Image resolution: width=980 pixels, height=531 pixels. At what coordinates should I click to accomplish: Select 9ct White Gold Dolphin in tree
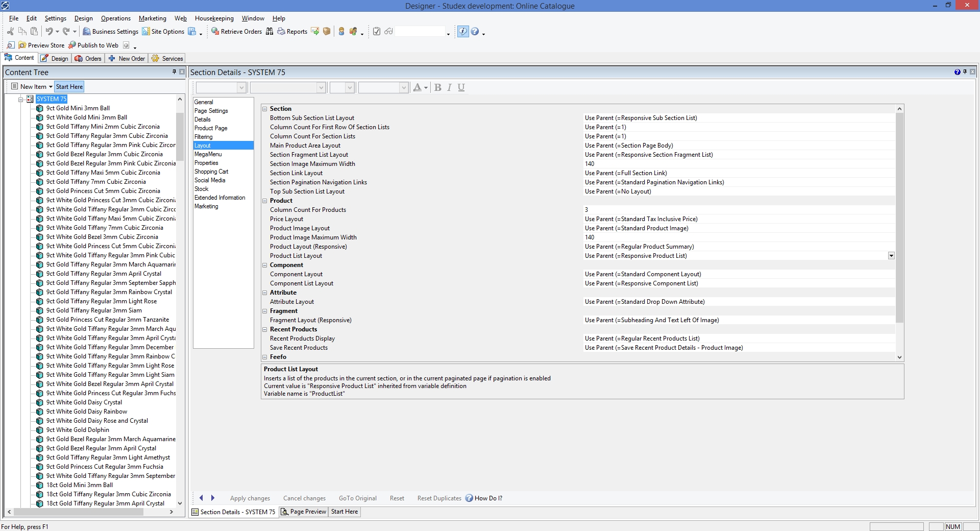[x=78, y=430]
